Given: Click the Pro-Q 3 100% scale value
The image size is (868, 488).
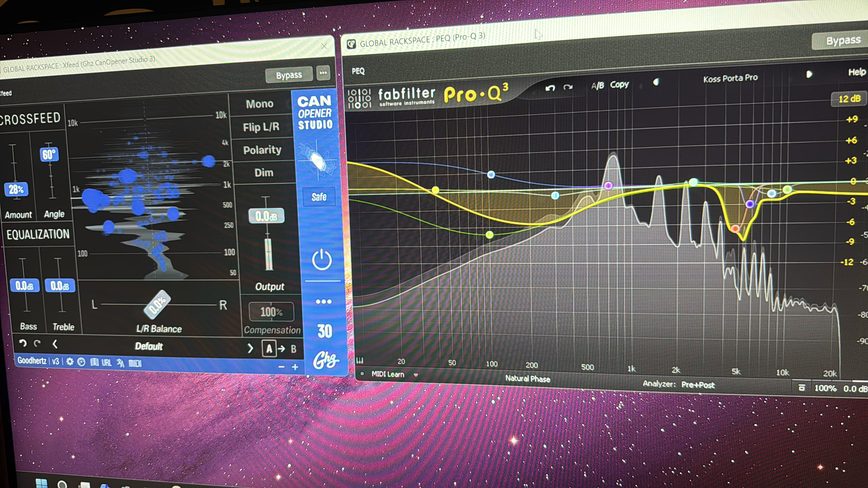Looking at the screenshot, I should pyautogui.click(x=825, y=388).
